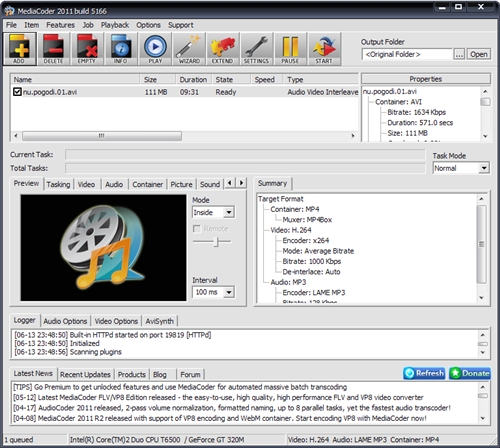
Task: Click the EMPTY list toolbar icon
Action: (x=87, y=49)
